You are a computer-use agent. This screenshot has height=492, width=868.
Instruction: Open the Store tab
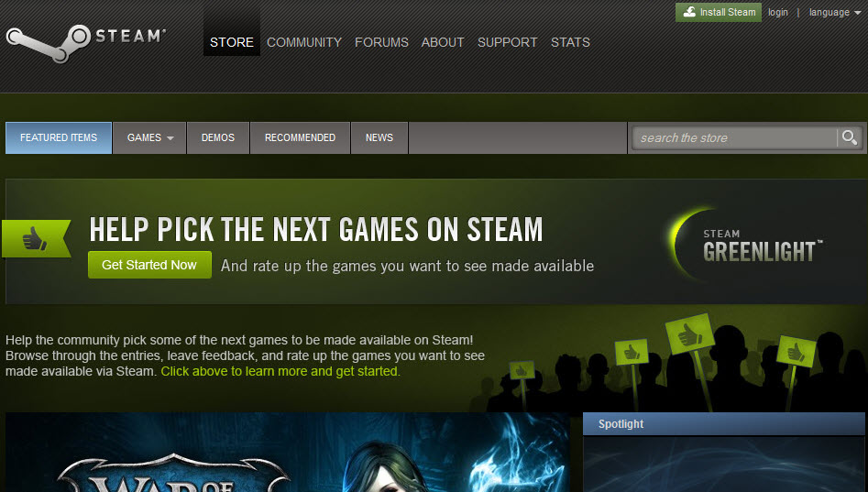coord(232,42)
